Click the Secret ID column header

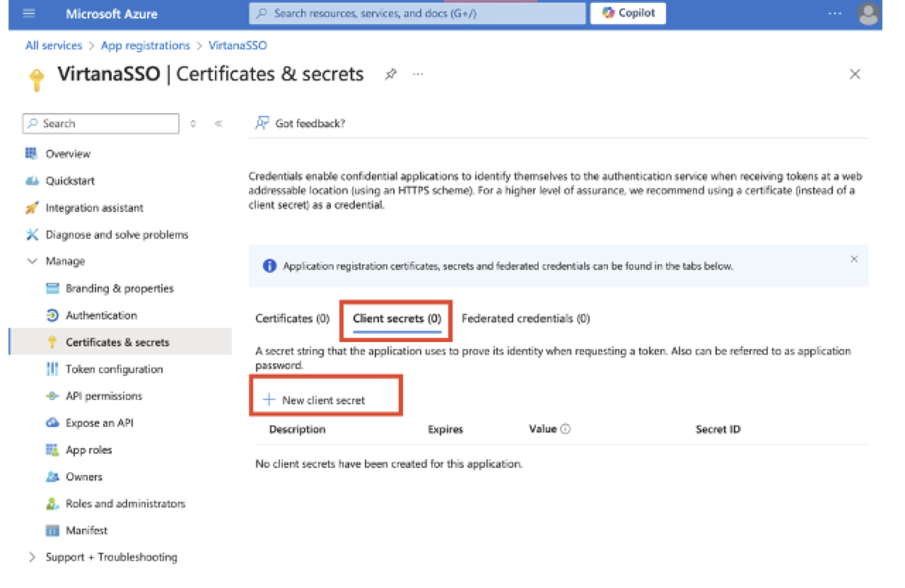pyautogui.click(x=718, y=430)
